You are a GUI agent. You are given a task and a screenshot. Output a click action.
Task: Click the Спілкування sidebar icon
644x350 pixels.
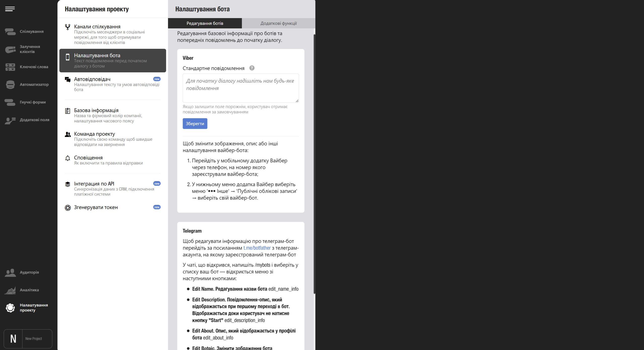click(10, 32)
